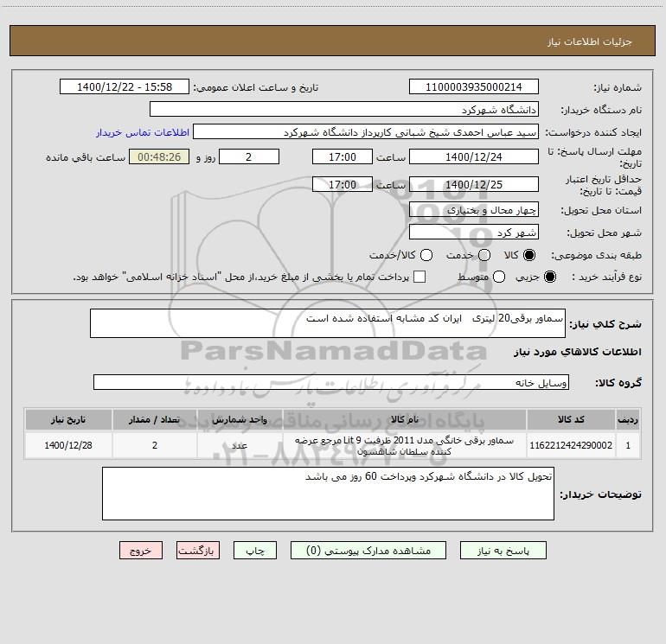
Task: Click need date cell 1400/12/28
Action: pos(68,445)
